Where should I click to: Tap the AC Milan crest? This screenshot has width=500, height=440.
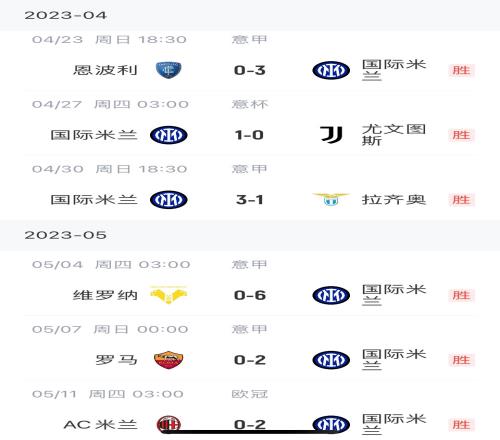[169, 424]
